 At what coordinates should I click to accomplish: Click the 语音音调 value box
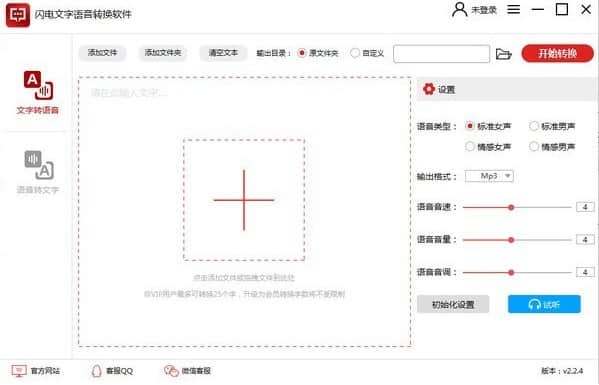pyautogui.click(x=585, y=272)
